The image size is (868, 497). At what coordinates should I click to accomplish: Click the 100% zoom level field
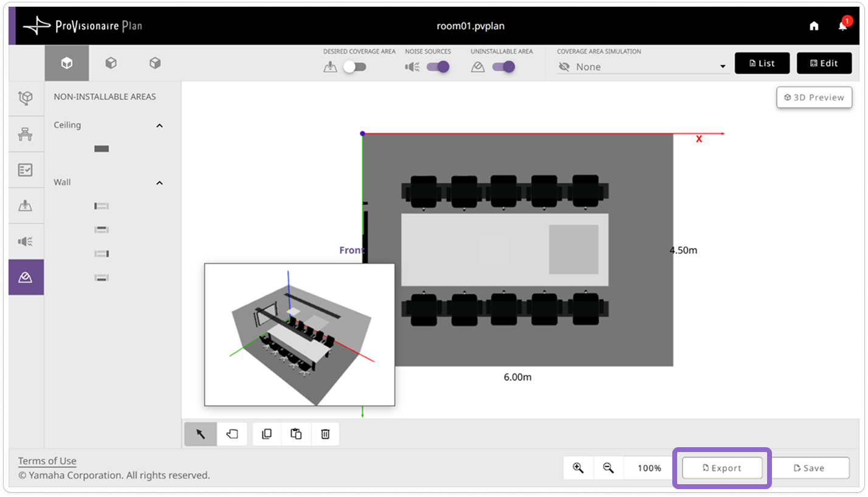pyautogui.click(x=649, y=468)
